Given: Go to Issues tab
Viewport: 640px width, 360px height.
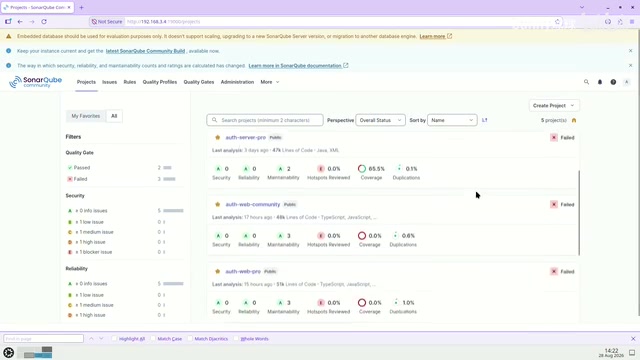Looking at the screenshot, I should 109,82.
